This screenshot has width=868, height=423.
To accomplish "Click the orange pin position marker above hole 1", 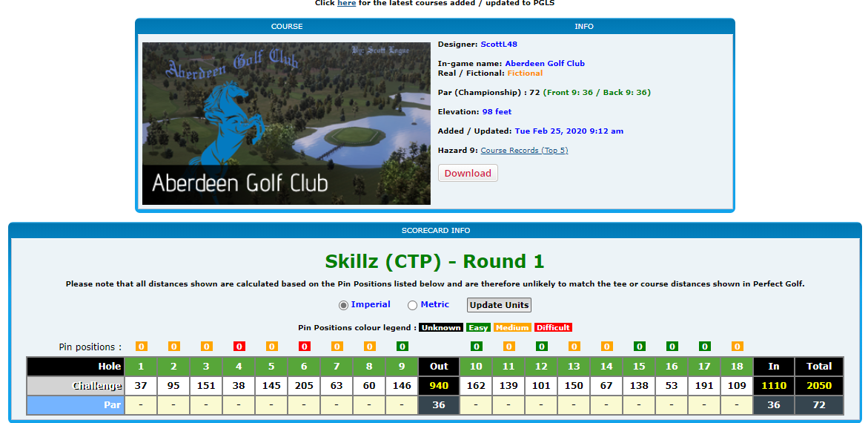I will [141, 347].
